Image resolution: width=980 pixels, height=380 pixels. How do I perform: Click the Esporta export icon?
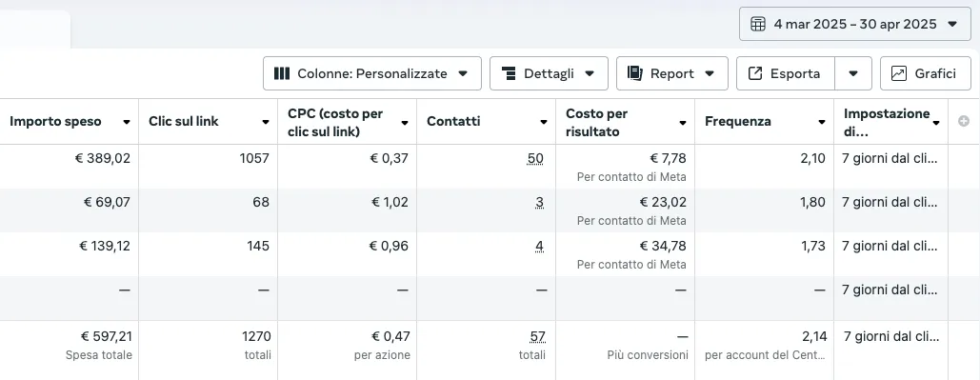(x=755, y=73)
